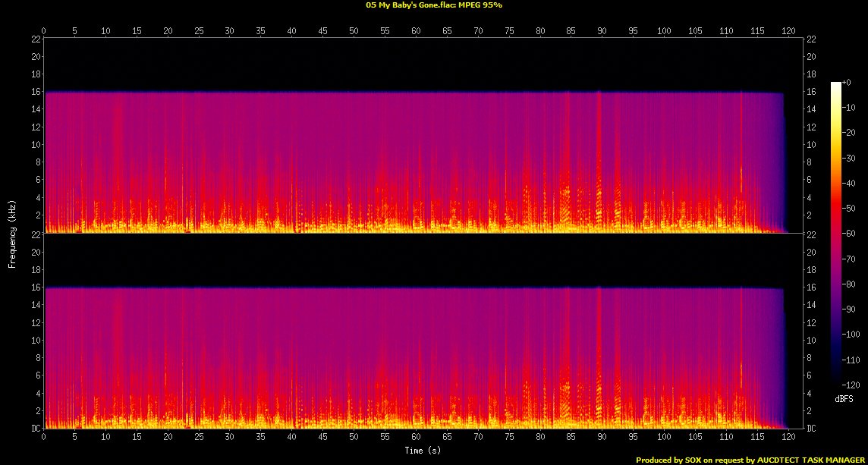868x465 pixels.
Task: Click upper channel's left-axis 16 kHz tick
Action: pos(36,92)
